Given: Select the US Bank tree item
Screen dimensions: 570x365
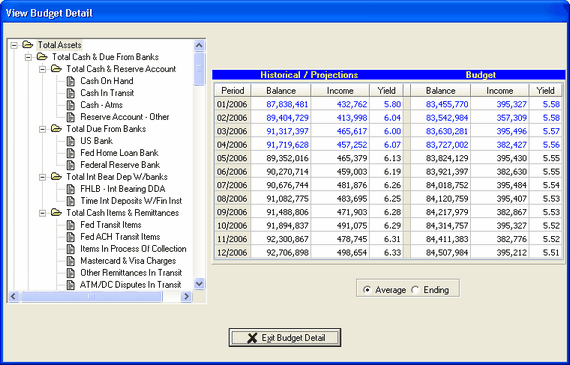Looking at the screenshot, I should coord(96,141).
